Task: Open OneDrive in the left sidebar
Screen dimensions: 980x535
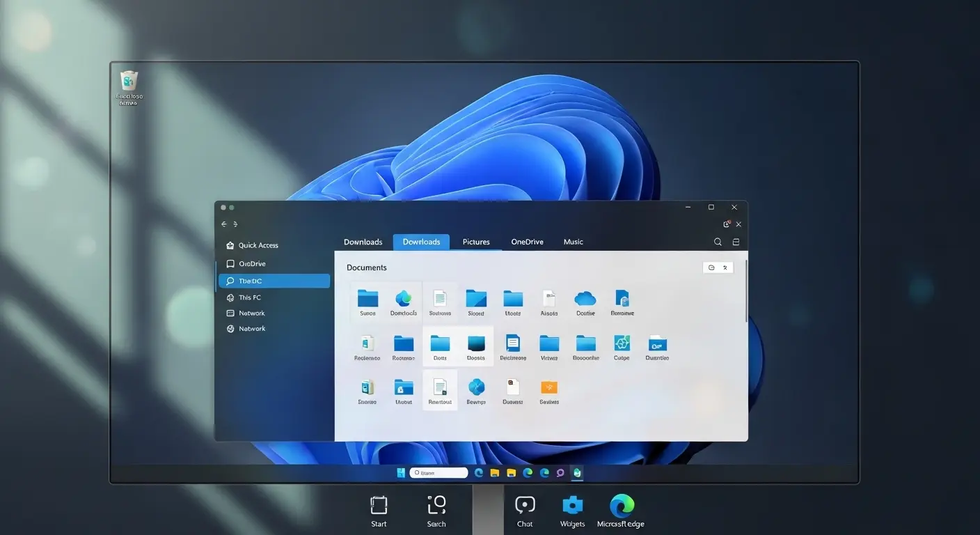Action: (246, 264)
